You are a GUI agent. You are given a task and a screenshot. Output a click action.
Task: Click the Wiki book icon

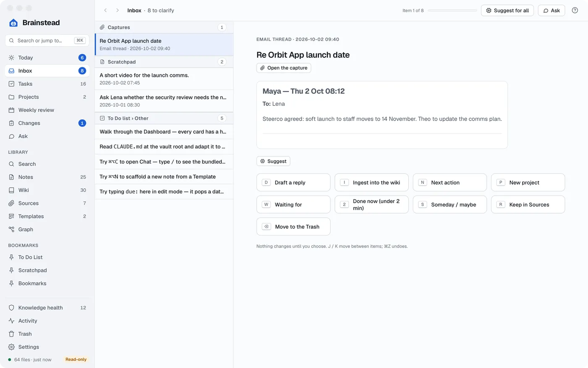click(x=11, y=190)
